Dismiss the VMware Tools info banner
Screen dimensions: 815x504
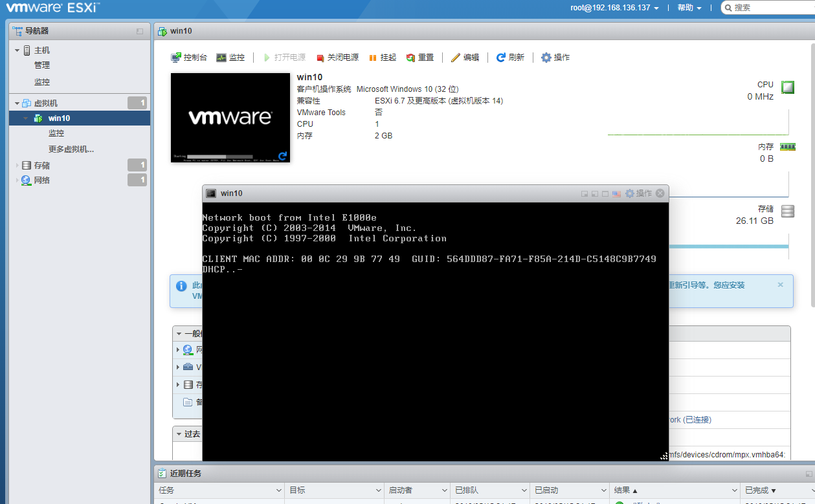point(780,285)
